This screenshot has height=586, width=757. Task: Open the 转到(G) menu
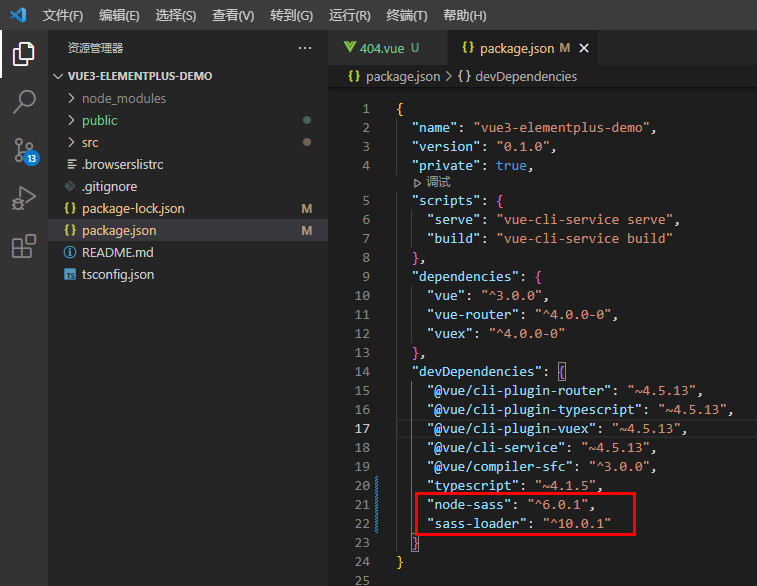[x=291, y=15]
